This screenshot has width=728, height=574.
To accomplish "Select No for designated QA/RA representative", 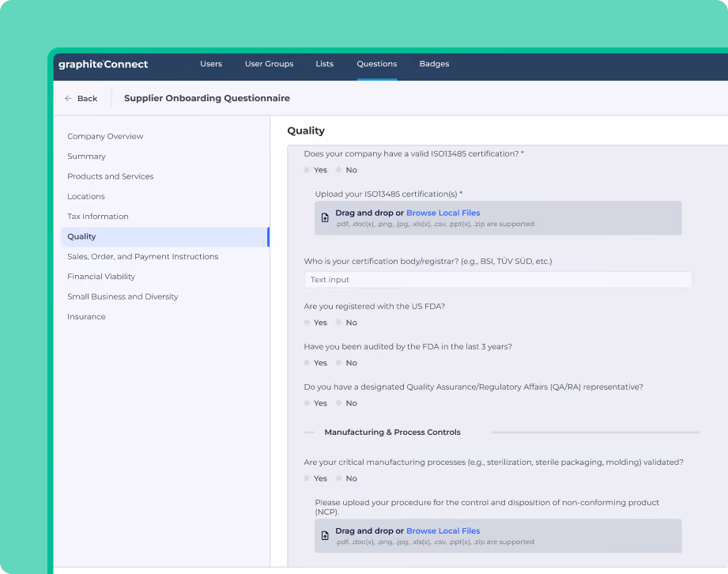I will pyautogui.click(x=339, y=403).
